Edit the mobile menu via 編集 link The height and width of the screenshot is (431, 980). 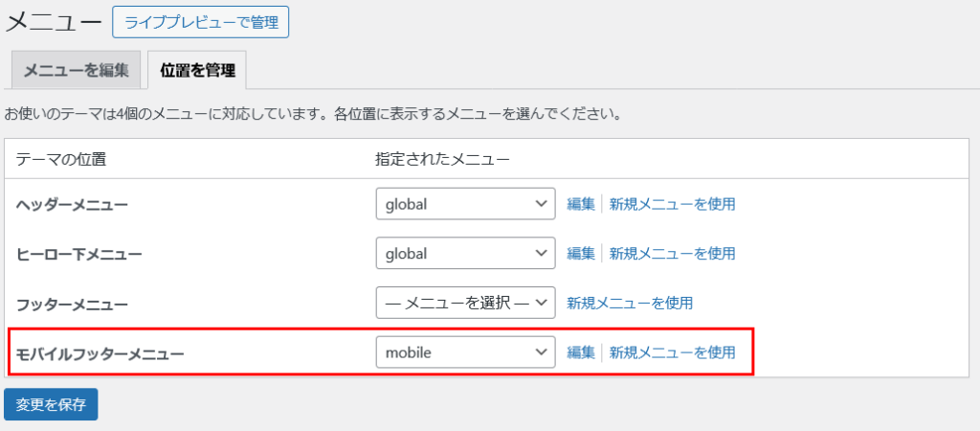pyautogui.click(x=581, y=352)
